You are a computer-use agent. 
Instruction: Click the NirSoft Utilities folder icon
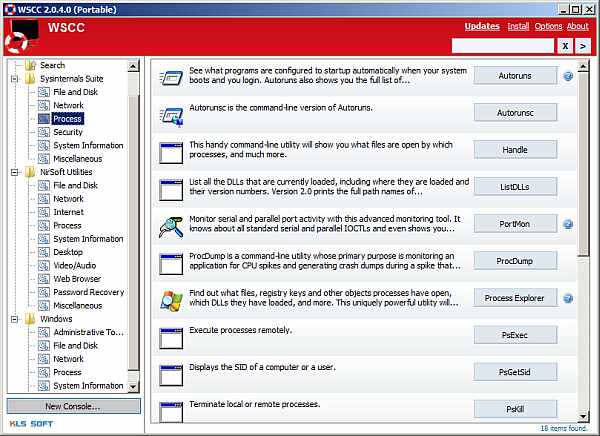30,172
